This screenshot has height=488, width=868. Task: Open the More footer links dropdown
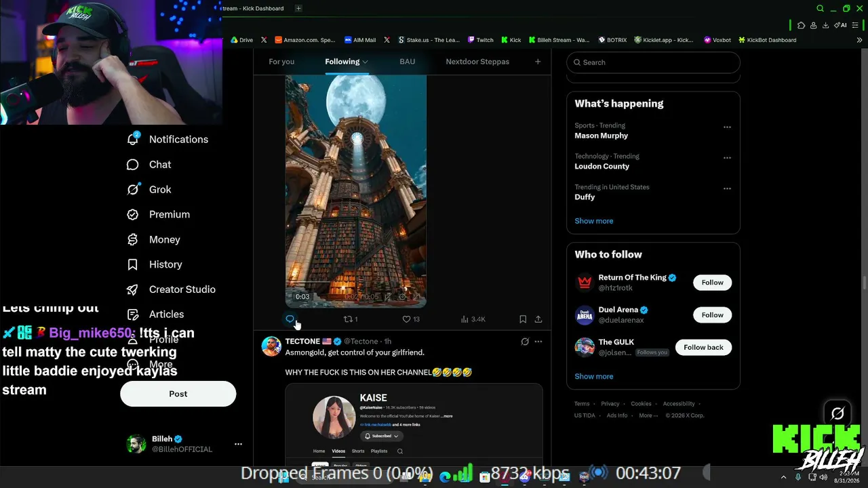click(x=648, y=415)
